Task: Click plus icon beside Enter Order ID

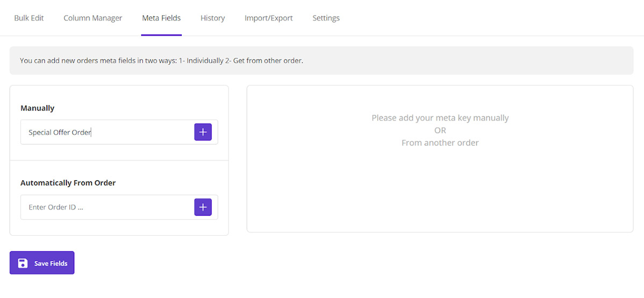Action: 203,207
